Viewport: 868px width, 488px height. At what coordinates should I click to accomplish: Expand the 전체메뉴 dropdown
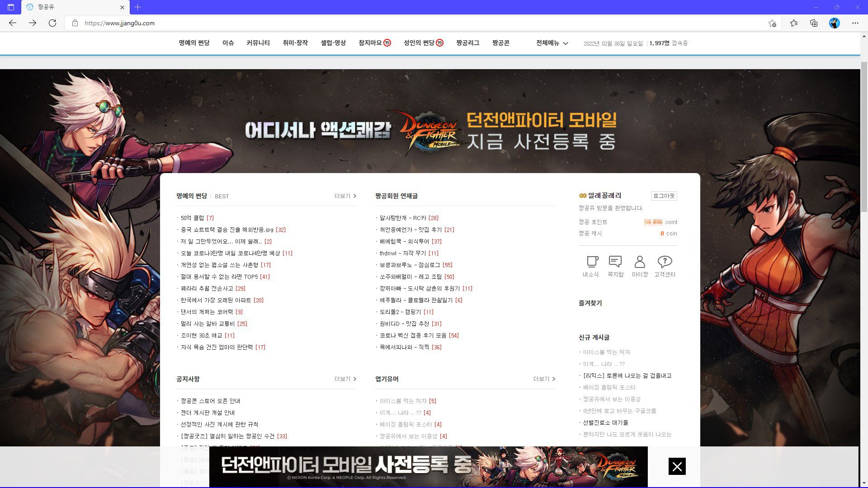552,43
